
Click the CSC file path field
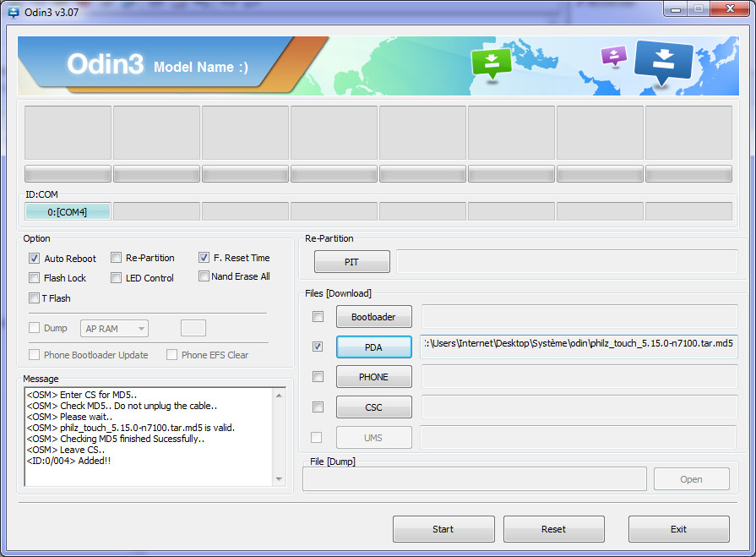[579, 407]
